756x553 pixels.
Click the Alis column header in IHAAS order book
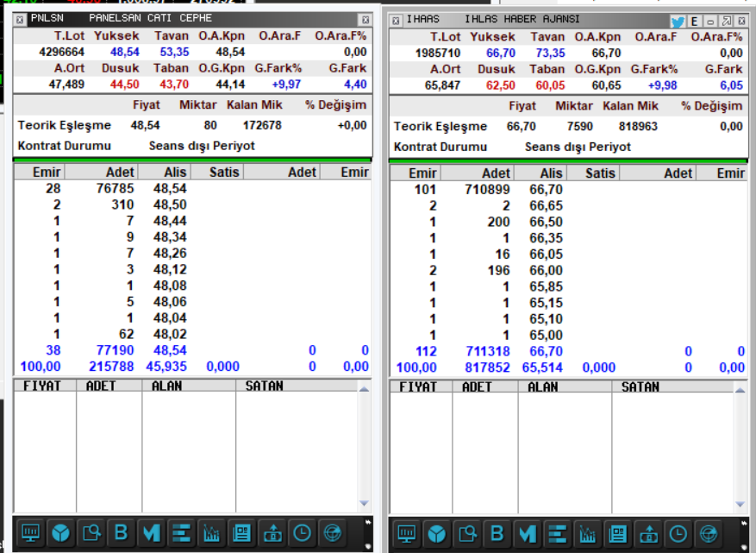point(540,173)
